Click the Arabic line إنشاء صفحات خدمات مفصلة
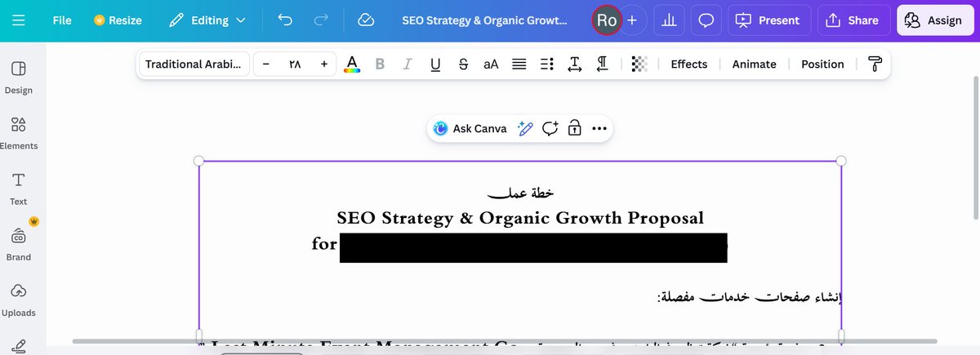The image size is (980, 355). [x=749, y=296]
